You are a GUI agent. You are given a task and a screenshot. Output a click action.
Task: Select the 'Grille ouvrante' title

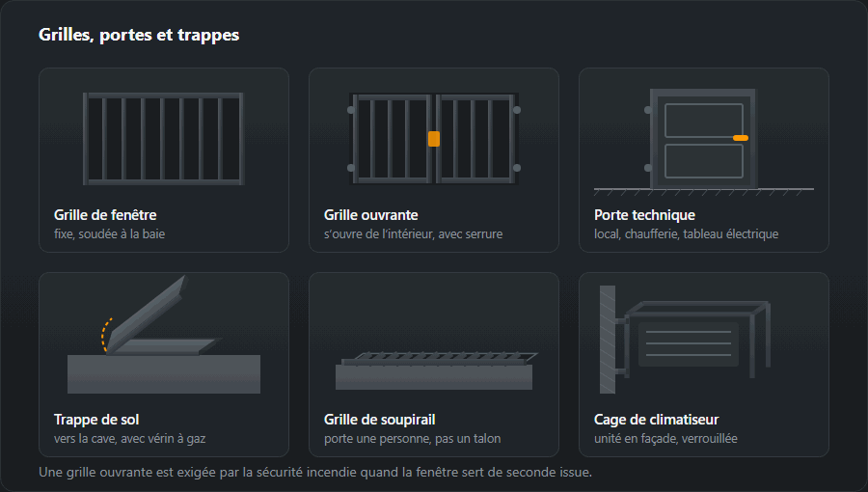pos(371,215)
